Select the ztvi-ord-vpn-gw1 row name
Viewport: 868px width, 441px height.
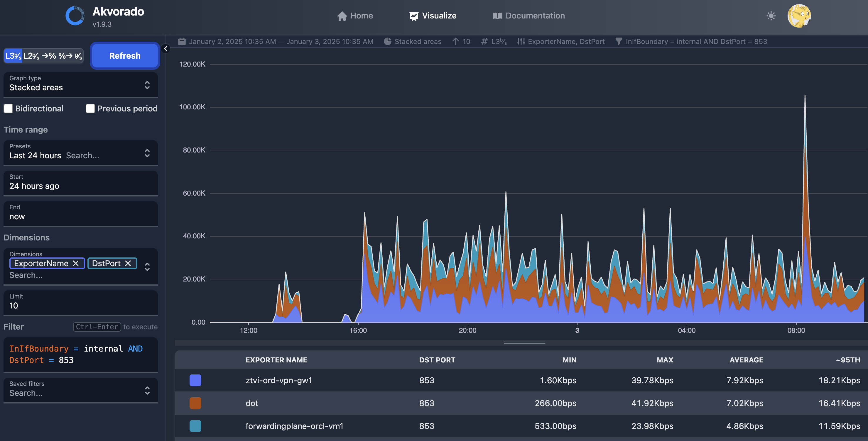(x=279, y=380)
